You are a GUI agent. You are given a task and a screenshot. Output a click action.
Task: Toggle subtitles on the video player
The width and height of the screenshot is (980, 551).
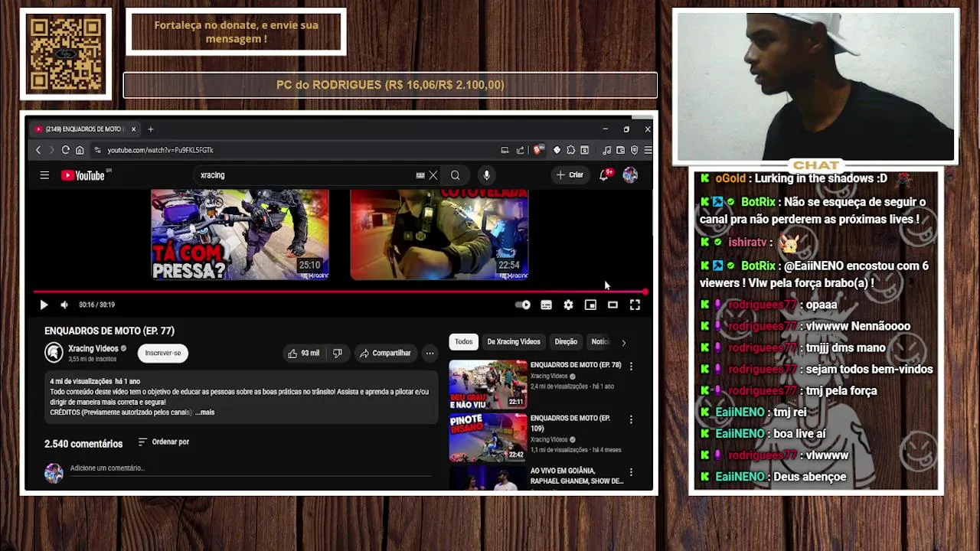pos(546,305)
